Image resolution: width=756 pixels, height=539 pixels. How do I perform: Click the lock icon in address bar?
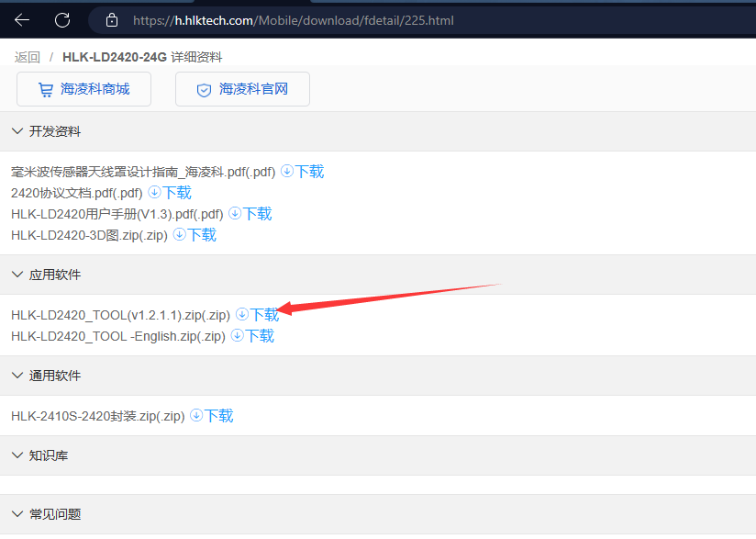(x=112, y=20)
